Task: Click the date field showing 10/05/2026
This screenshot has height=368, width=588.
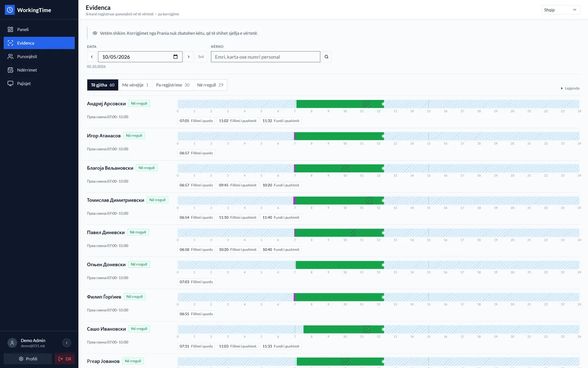Action: tap(140, 57)
